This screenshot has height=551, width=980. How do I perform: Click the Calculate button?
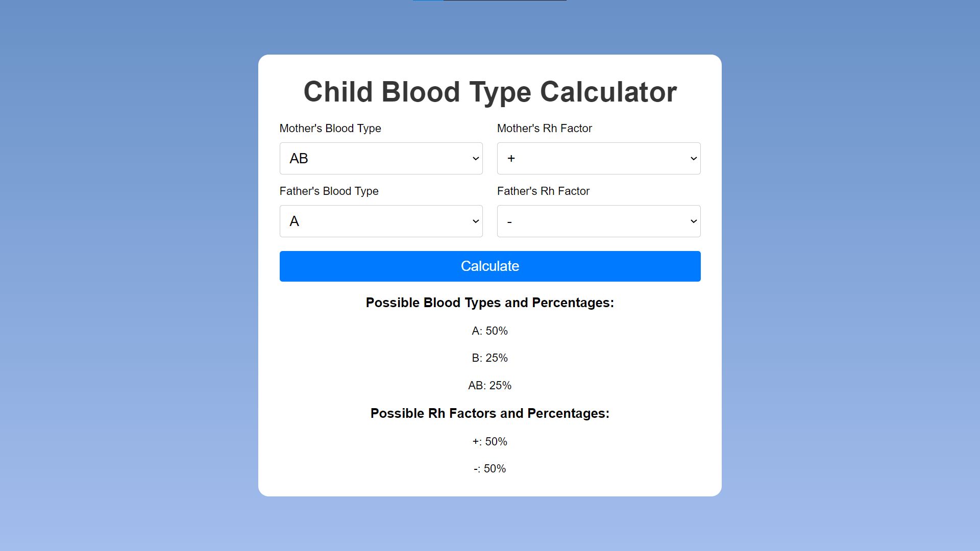(x=490, y=266)
